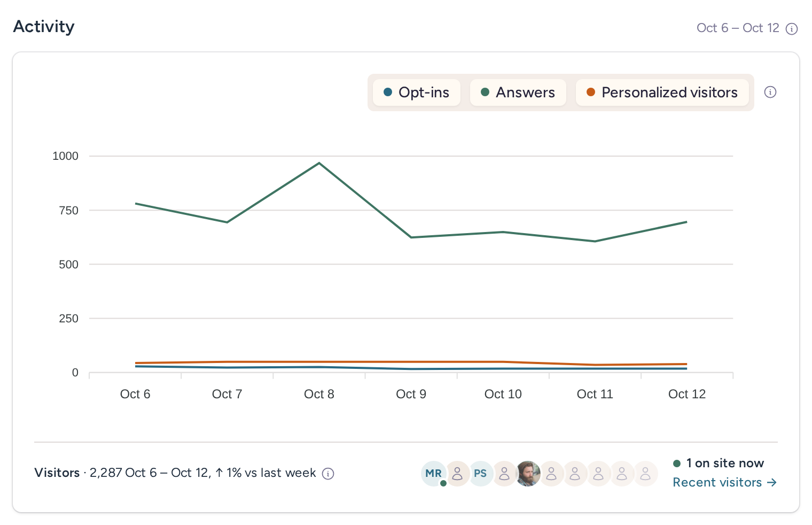Click the anonymous avatar between MR and PS
812x525 pixels.
click(457, 473)
